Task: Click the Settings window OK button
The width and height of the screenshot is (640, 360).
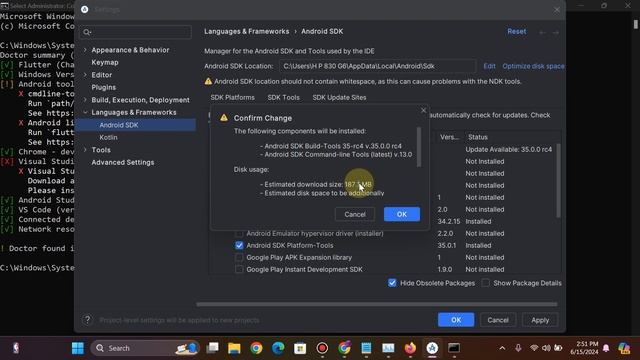Action: (456, 320)
